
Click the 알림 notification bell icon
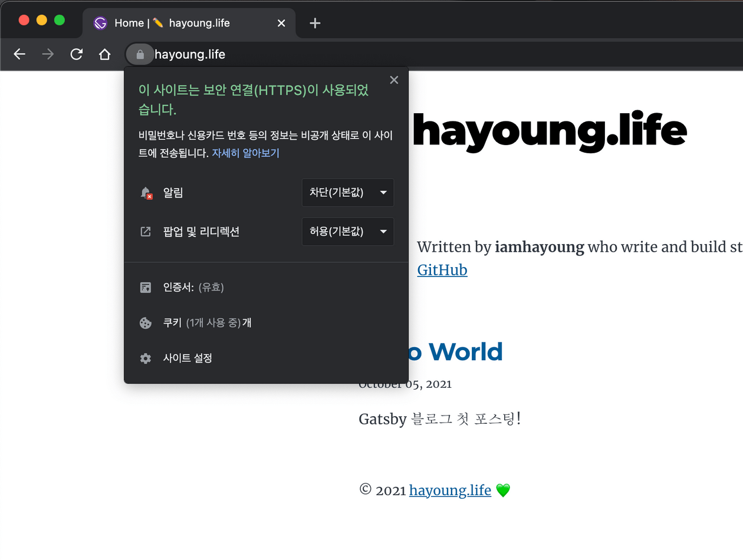146,193
